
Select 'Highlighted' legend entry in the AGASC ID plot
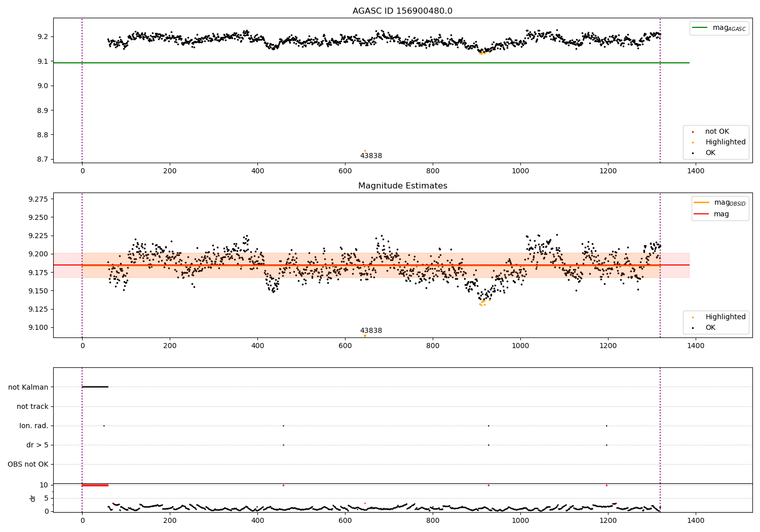click(726, 142)
